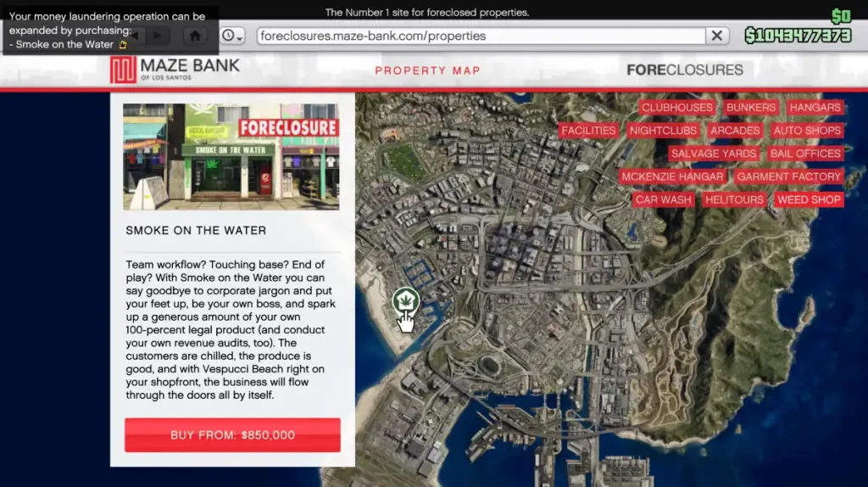Filter map by Hangars
This screenshot has width=868, height=487.
click(x=815, y=108)
